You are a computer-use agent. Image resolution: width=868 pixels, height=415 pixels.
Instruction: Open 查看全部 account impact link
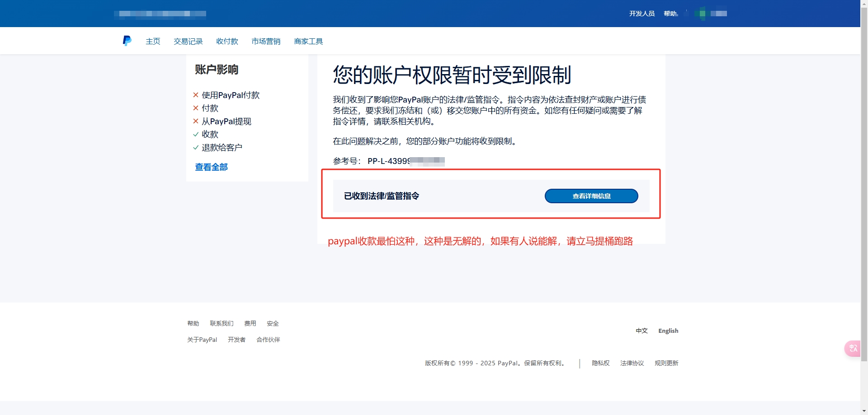211,167
